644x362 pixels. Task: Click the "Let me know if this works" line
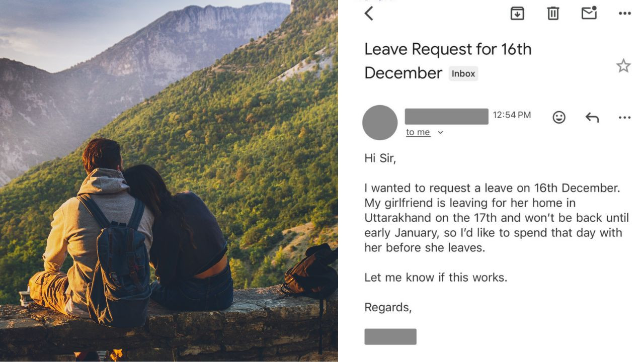click(435, 277)
